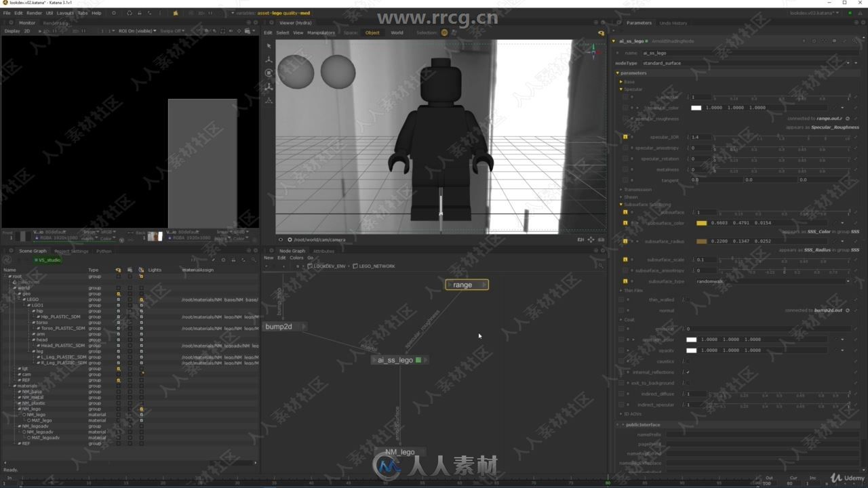Switch to the Project Settings tab
The height and width of the screenshot is (488, 868).
tap(71, 251)
